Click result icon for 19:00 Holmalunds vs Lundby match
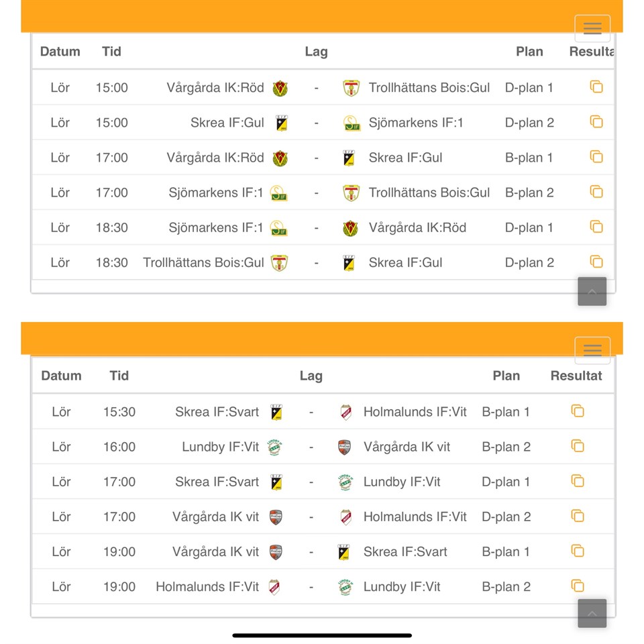Image resolution: width=644 pixels, height=644 pixels. pyautogui.click(x=578, y=586)
